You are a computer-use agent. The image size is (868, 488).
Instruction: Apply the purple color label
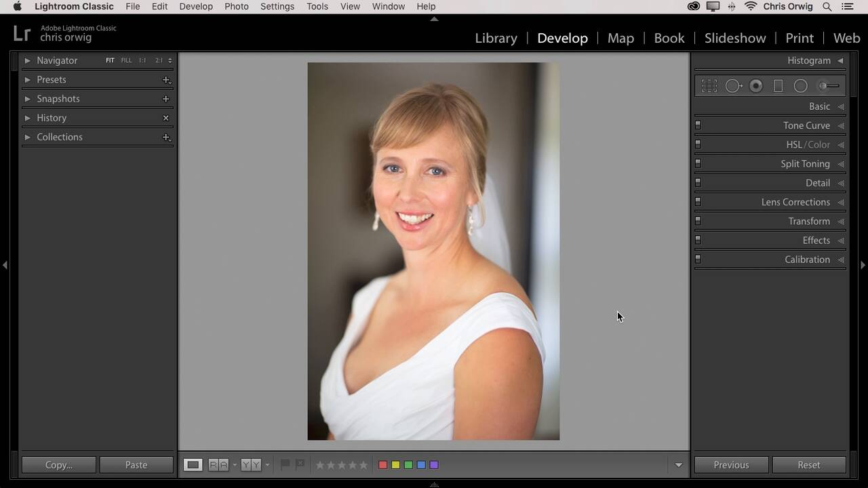pyautogui.click(x=434, y=465)
